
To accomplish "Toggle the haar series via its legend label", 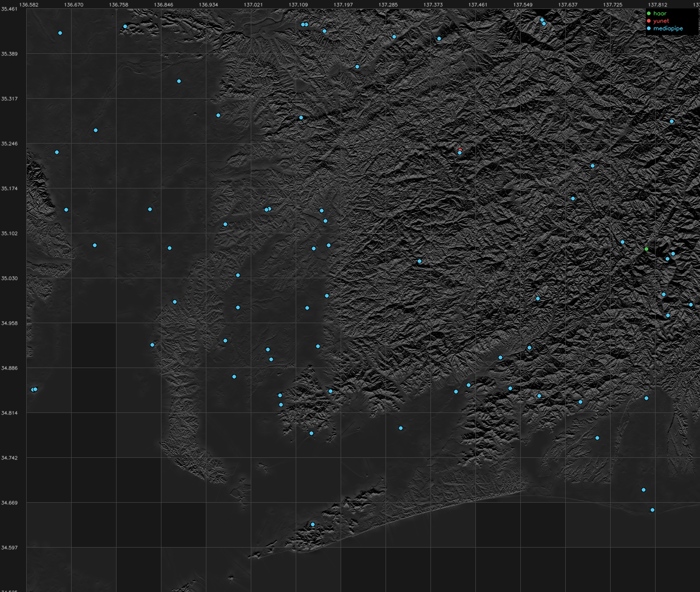I will pos(660,14).
